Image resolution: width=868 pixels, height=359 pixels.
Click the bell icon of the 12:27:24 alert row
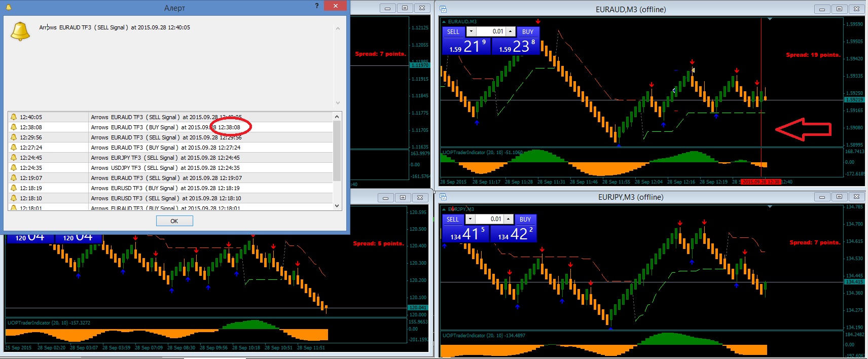coord(14,148)
